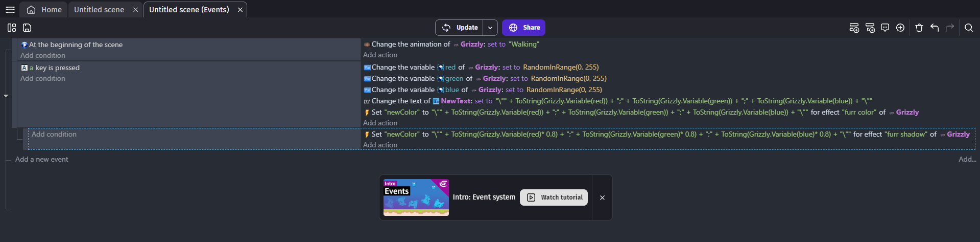
Task: Open the search in events magnifier
Action: point(969,28)
